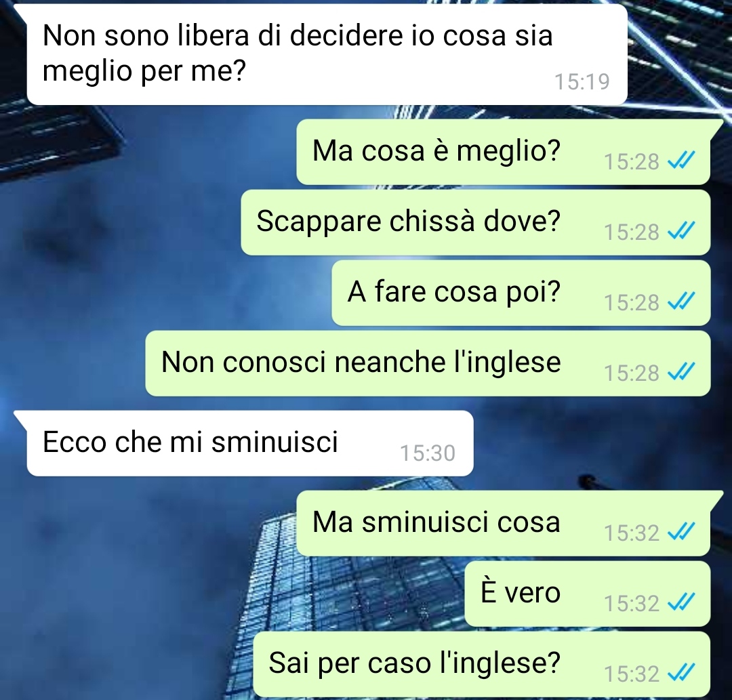Viewport: 732px width, 700px height.
Task: Tap the read ticks next to "È vero"
Action: tap(682, 602)
